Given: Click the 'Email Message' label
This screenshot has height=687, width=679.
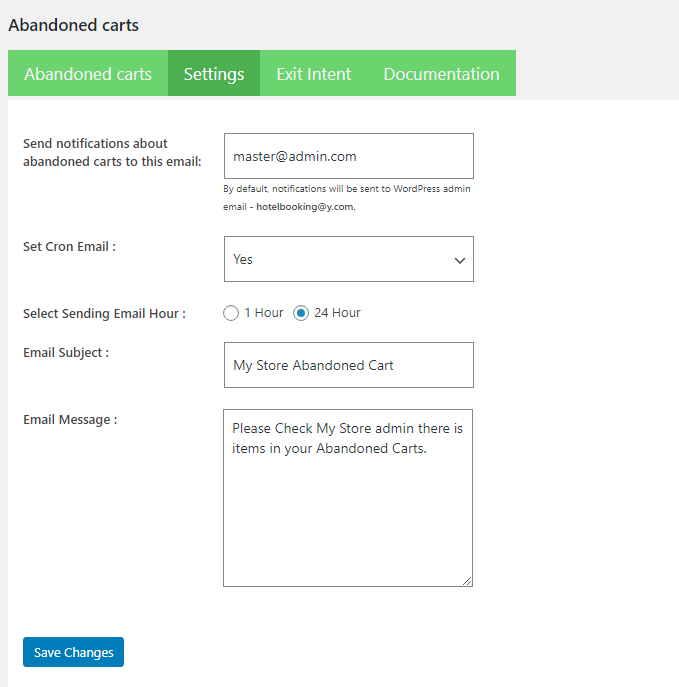Looking at the screenshot, I should coord(70,420).
